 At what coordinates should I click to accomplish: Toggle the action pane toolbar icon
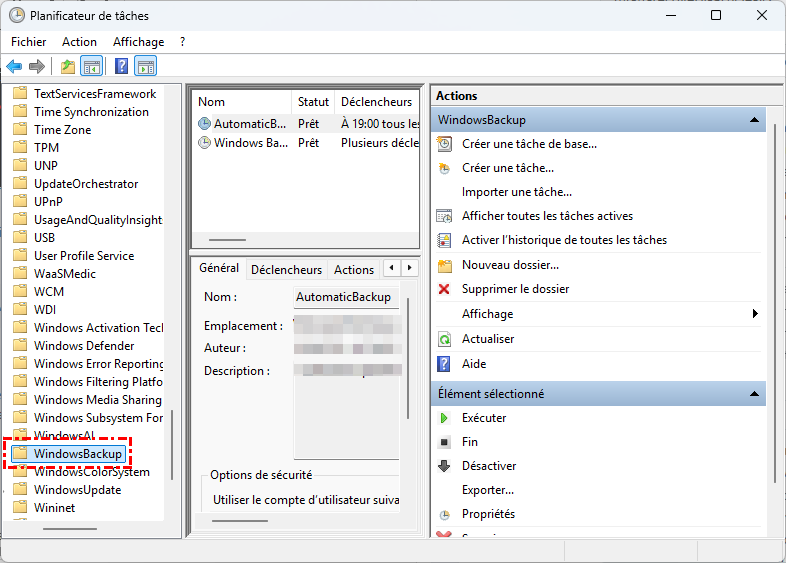click(146, 66)
